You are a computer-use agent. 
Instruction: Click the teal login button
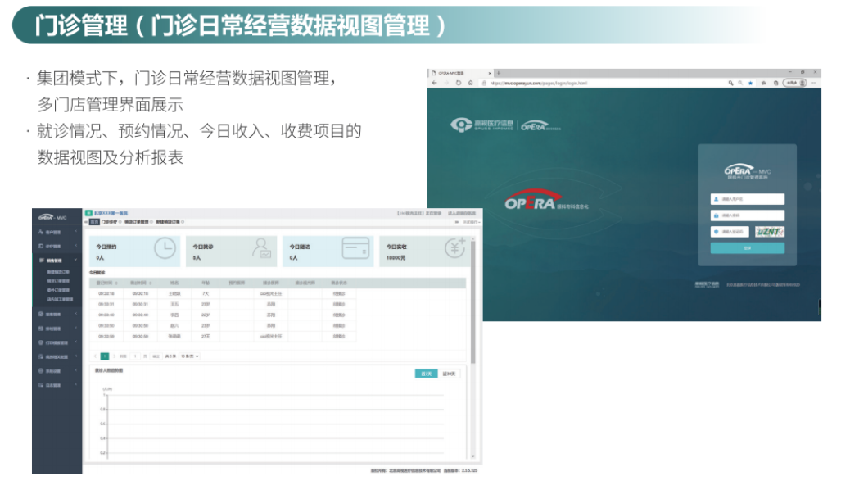coord(748,248)
